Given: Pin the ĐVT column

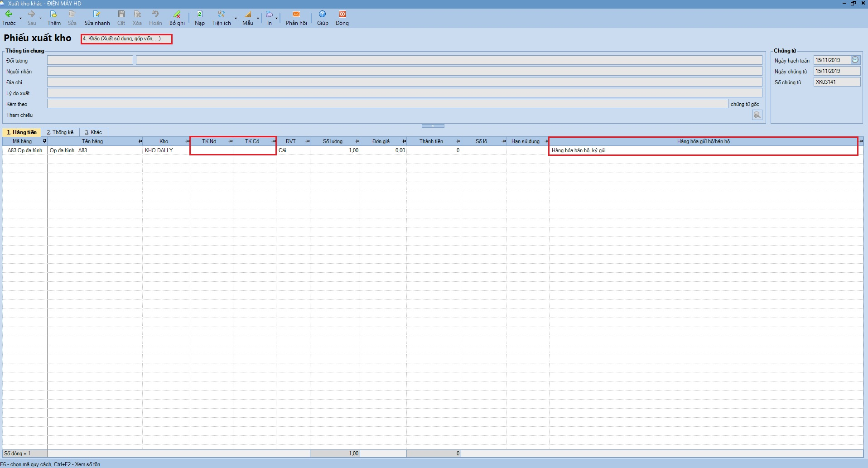Looking at the screenshot, I should coord(307,141).
